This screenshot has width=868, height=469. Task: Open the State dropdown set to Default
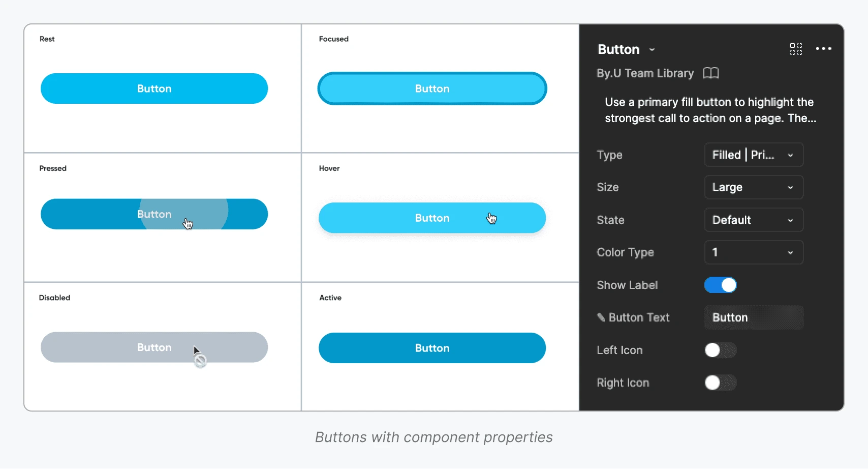click(753, 220)
